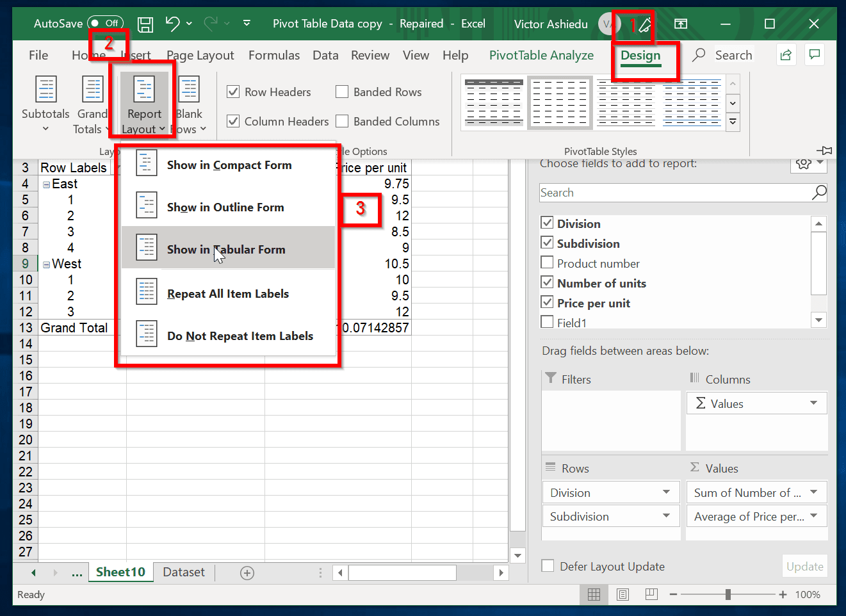
Task: Choose Show in Outline Form
Action: [x=224, y=207]
